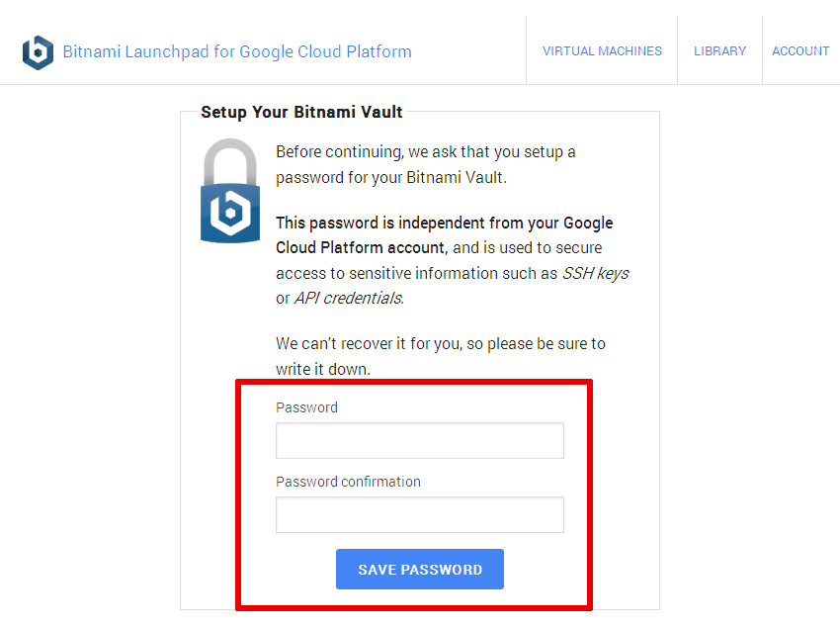
Task: Click the "Before continuing" intro paragraph
Action: (425, 164)
